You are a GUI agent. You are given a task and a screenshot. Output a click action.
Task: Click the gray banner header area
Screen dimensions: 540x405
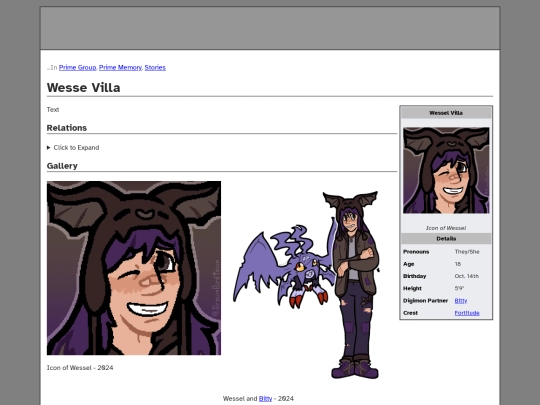[x=270, y=28]
